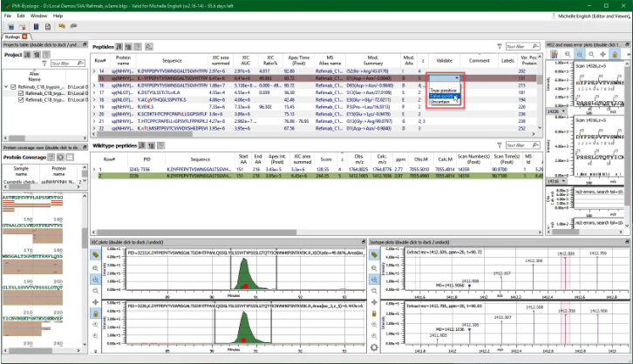Click the yellow tag icon in Isotope plots toolbar
This screenshot has width=633, height=364.
pos(374,255)
